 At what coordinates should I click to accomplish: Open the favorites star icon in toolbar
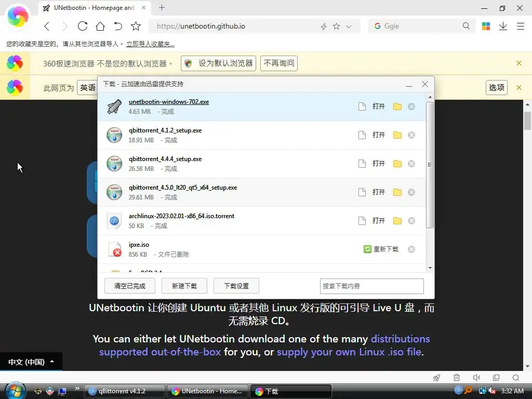pos(136,26)
